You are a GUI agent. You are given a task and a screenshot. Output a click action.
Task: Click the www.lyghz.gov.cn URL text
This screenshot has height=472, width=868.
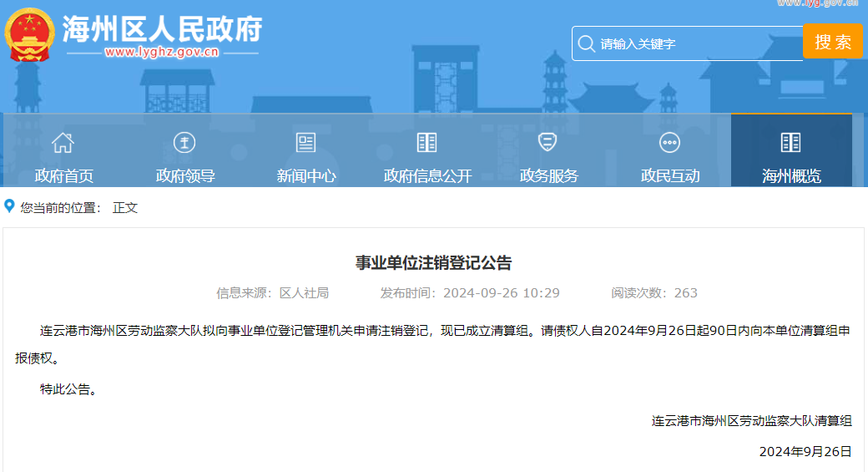[162, 52]
